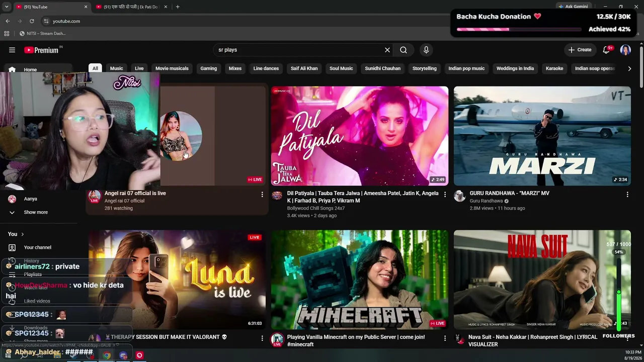The height and width of the screenshot is (362, 644).
Task: Pick the 'Storytelling' chip
Action: click(x=425, y=68)
